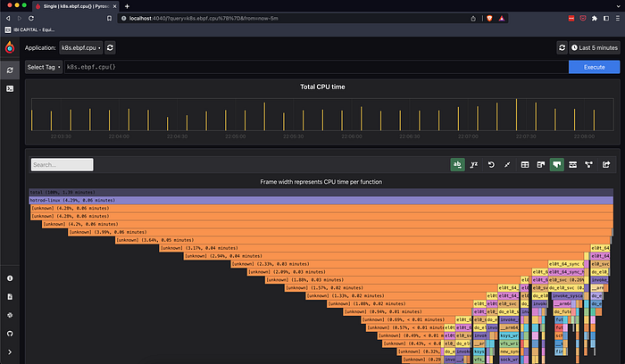Expand the Select Tag dropdown
Viewport: 625px width, 364px height.
(x=44, y=67)
